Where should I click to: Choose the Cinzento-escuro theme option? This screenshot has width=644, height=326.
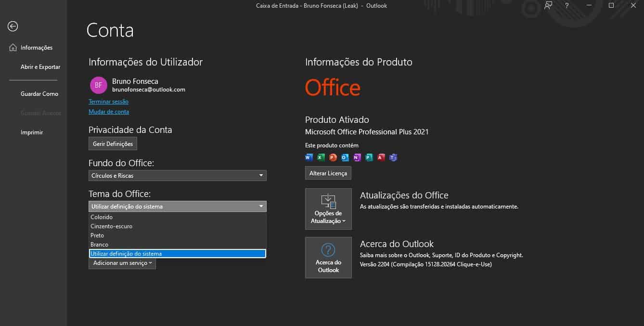(x=177, y=226)
